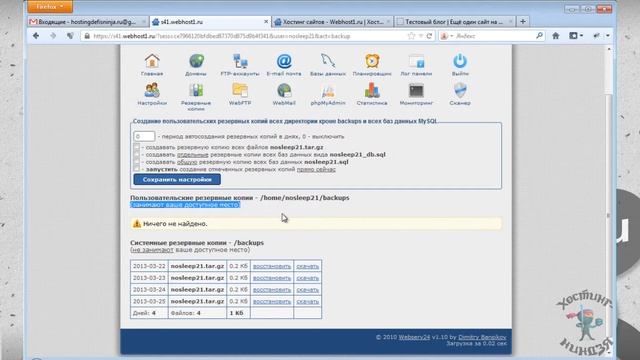Click восстановить for 2013-03-24 backup

272,290
